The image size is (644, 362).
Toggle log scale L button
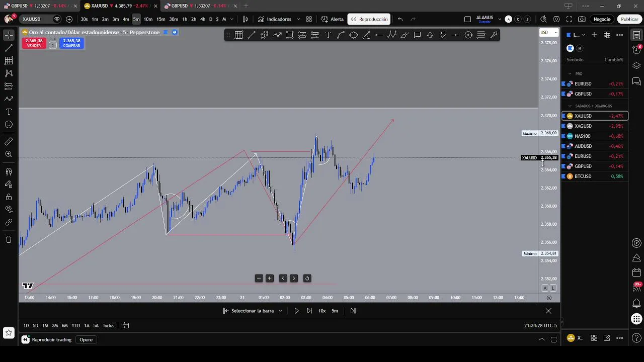pyautogui.click(x=553, y=288)
